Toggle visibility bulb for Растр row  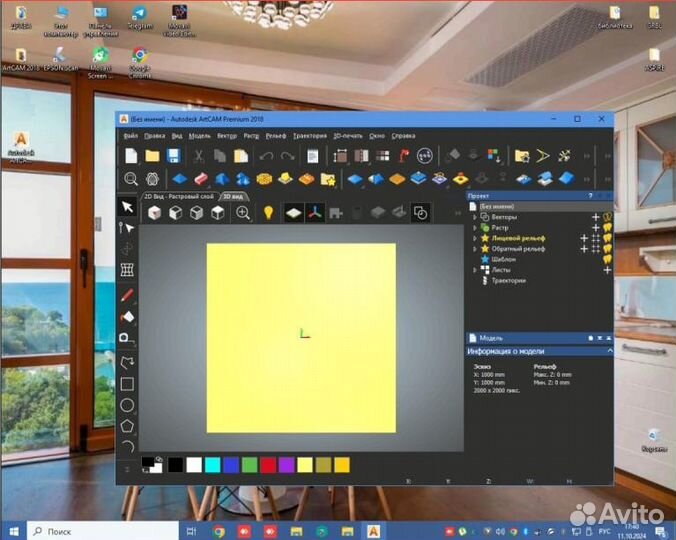pyautogui.click(x=607, y=227)
